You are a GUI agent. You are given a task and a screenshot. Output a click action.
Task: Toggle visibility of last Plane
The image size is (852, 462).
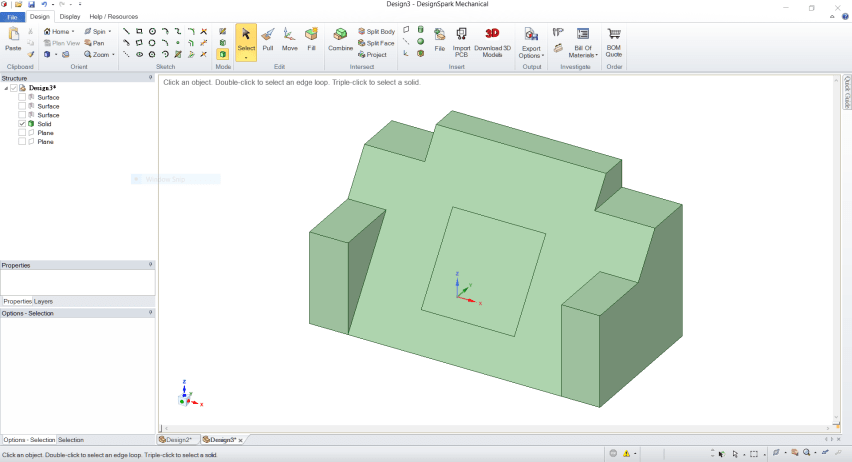click(22, 141)
